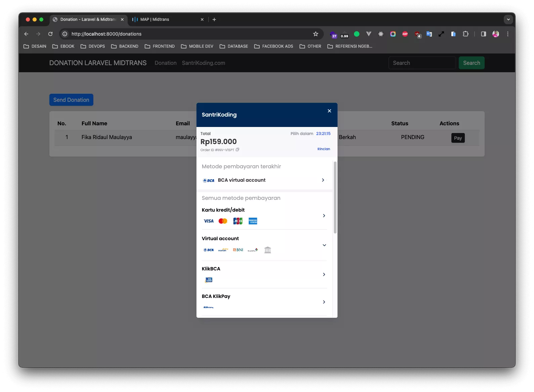Select BCA virtual account last method
The image size is (534, 392).
click(264, 180)
